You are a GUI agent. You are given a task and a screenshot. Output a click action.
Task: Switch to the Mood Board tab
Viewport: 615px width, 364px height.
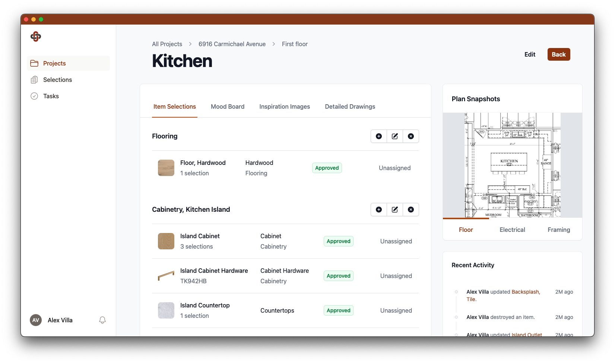point(227,106)
